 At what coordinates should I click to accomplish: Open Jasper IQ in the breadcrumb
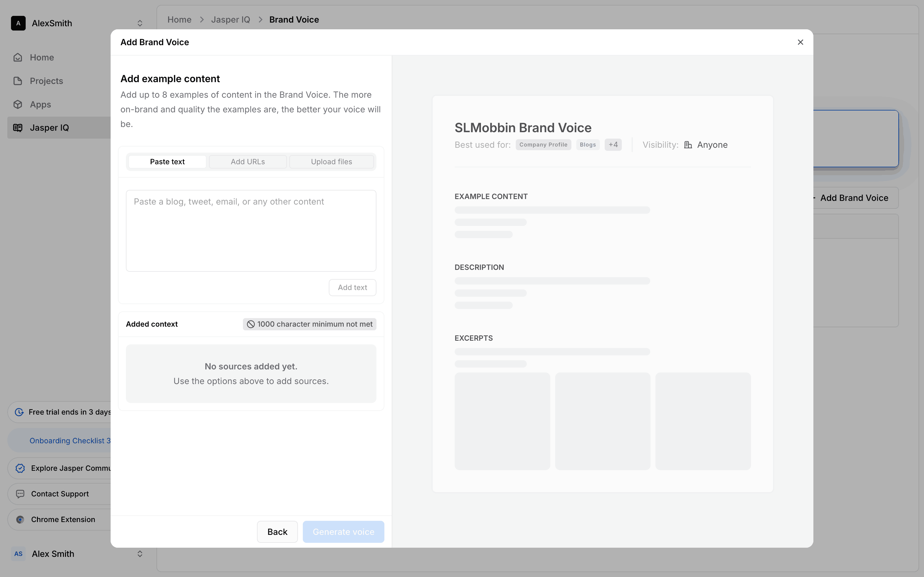[x=230, y=20]
